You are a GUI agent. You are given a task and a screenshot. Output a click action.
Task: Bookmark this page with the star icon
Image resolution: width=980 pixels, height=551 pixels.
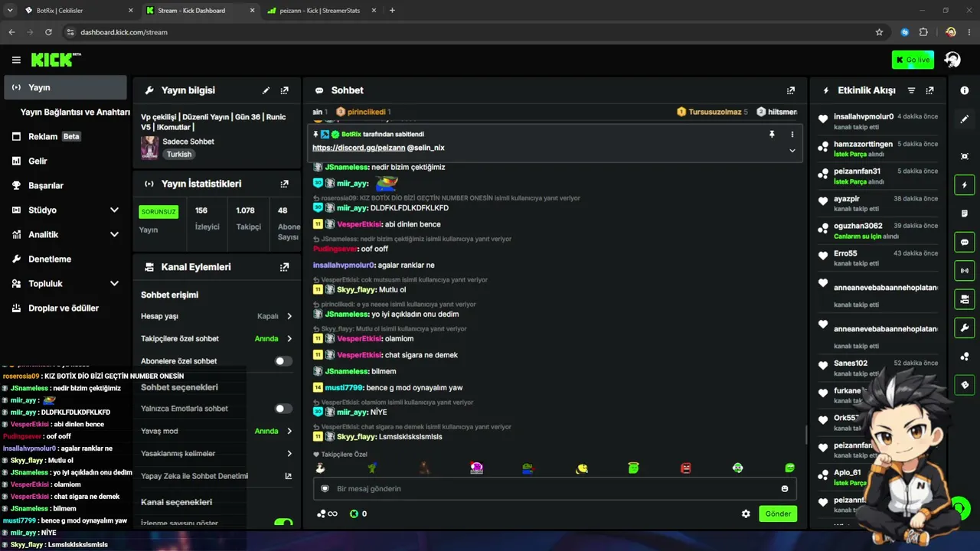[879, 32]
